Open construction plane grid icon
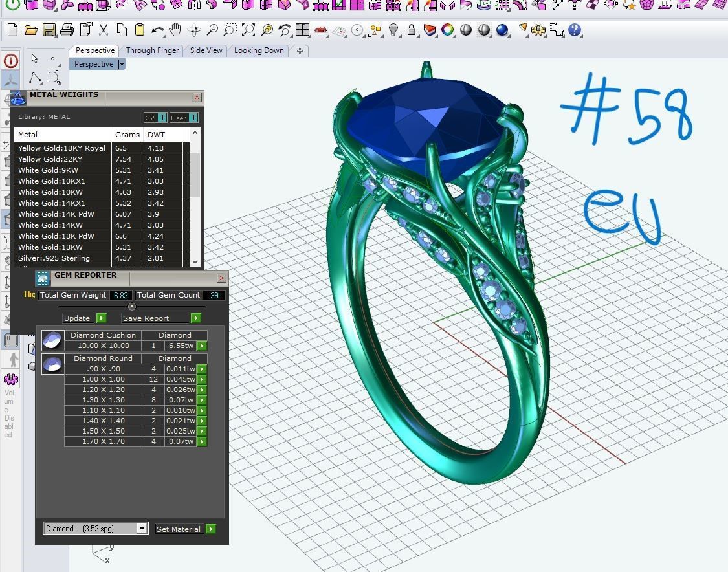The image size is (728, 572). (x=340, y=31)
